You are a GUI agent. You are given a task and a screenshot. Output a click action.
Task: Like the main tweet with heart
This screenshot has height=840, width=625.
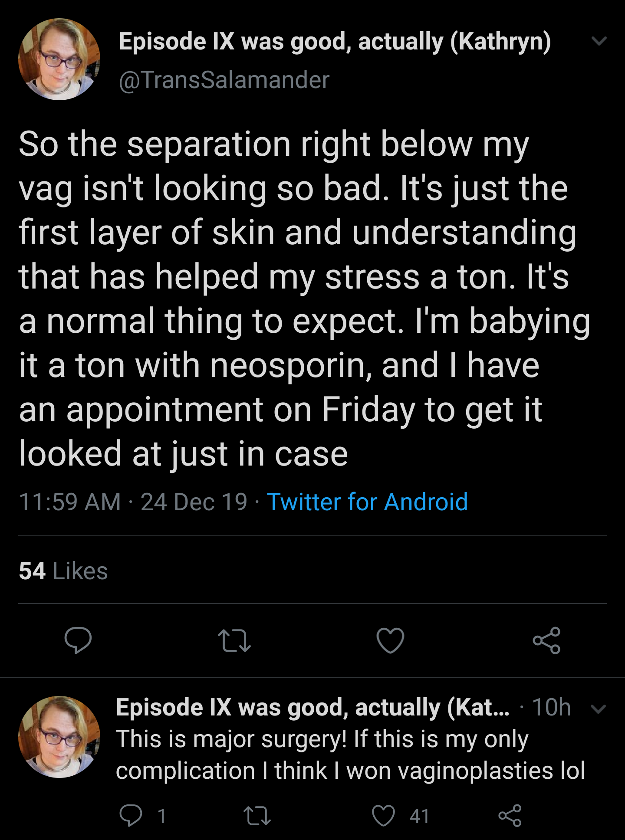[x=390, y=640]
